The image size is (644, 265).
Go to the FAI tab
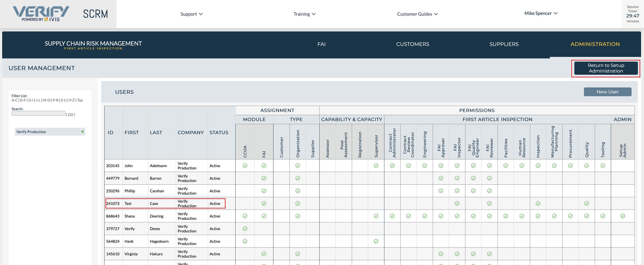coord(321,44)
